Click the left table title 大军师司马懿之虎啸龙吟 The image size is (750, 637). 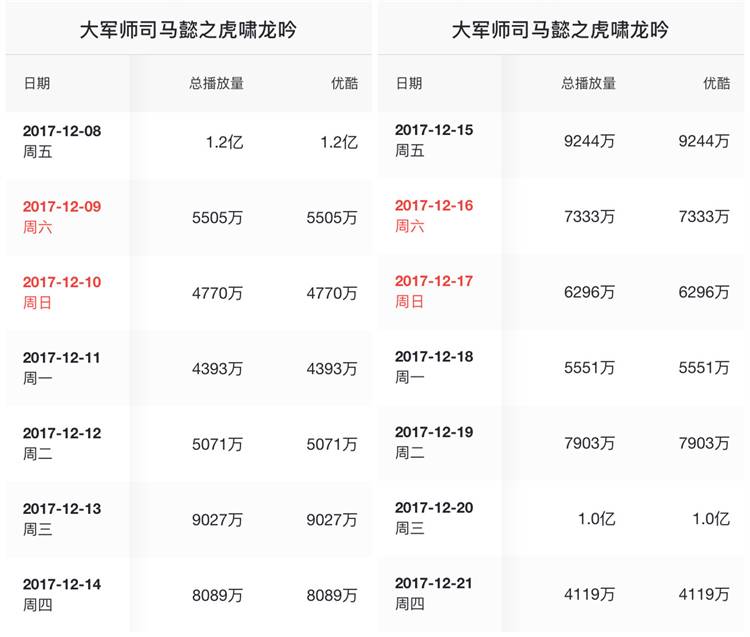point(187,30)
